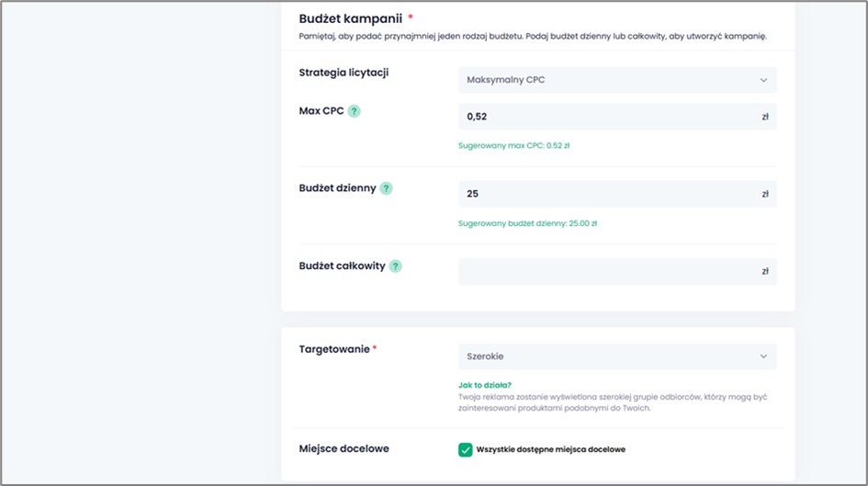Show help for Budżet całkowity

(395, 266)
